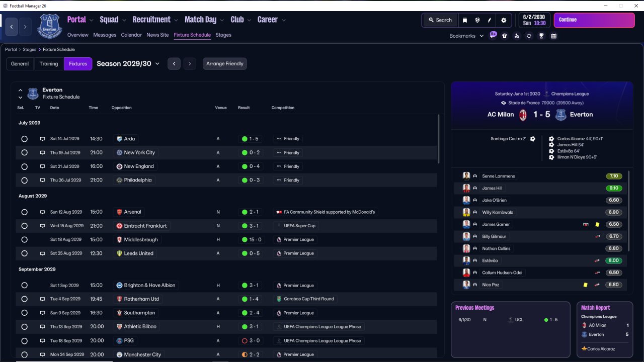Click the shirt icon in the bookmarks bar

click(x=505, y=36)
